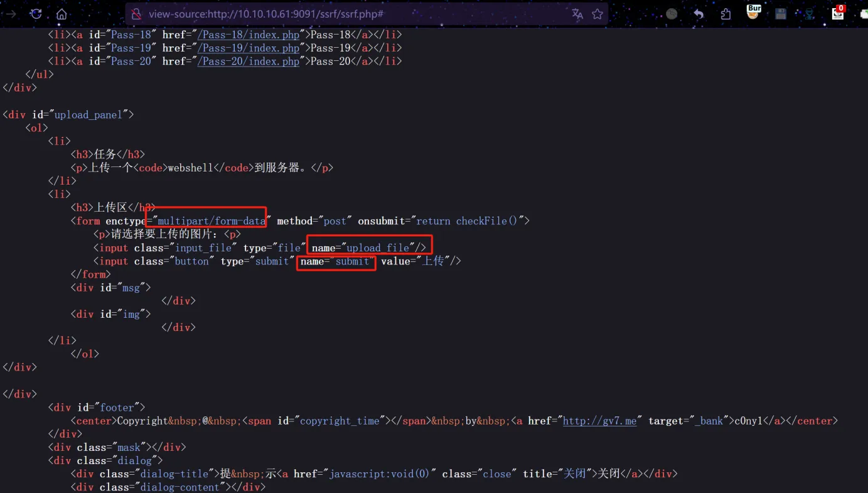
Task: Click the title "关闭" attribute value
Action: coord(574,474)
